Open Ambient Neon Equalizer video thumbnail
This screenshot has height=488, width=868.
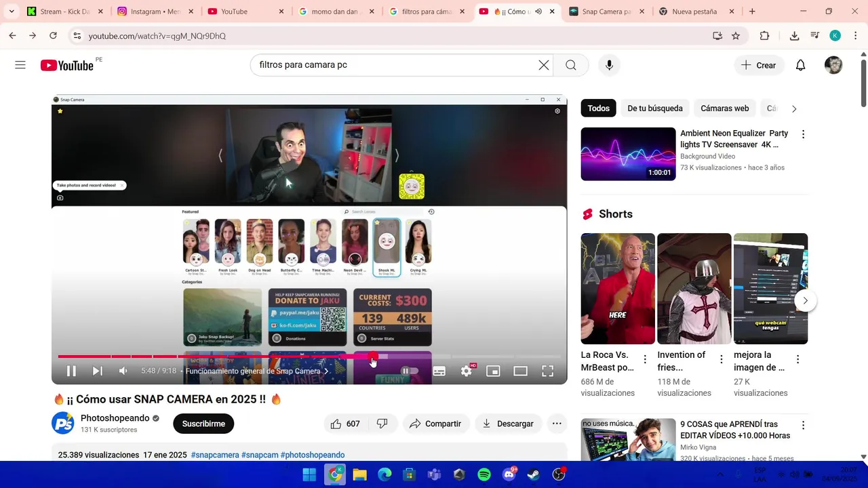(628, 154)
